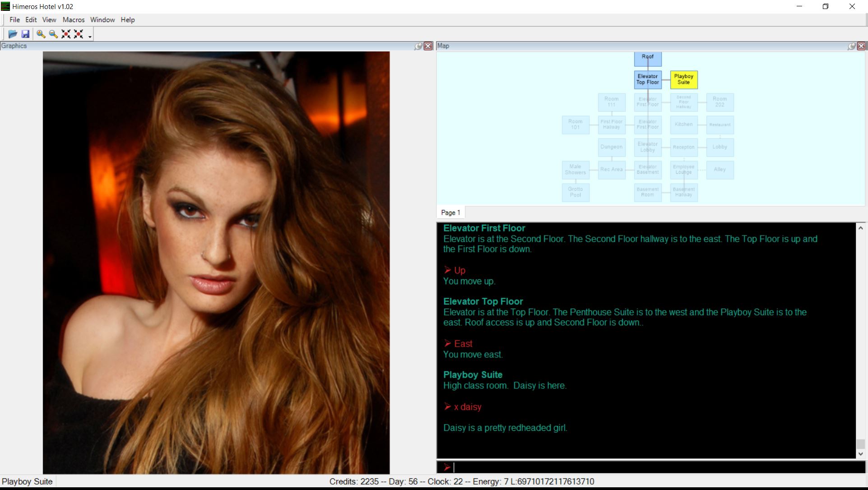The width and height of the screenshot is (868, 490).
Task: Toggle the Map panel pin
Action: pyautogui.click(x=852, y=46)
